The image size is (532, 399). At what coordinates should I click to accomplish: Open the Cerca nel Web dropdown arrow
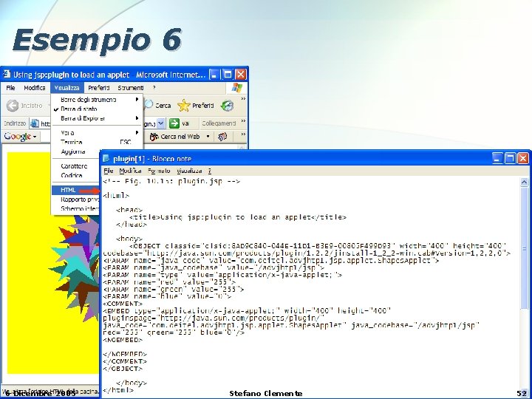(208, 137)
